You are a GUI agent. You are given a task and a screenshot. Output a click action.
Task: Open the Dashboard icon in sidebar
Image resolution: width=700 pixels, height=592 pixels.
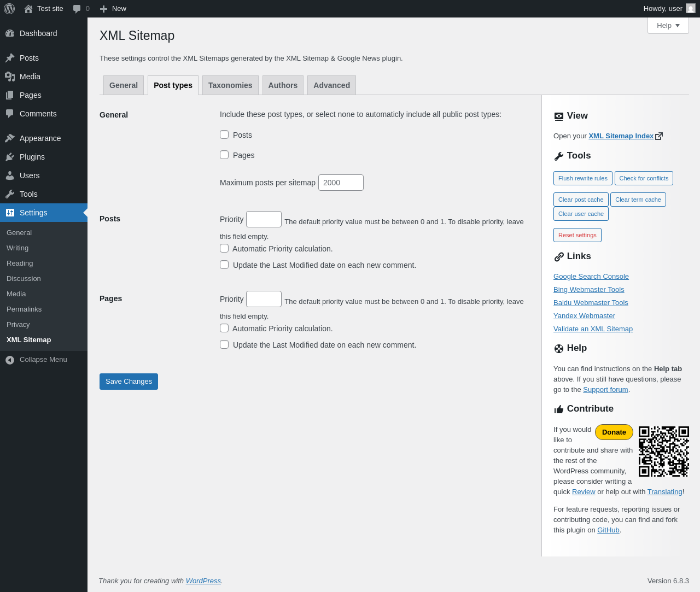[10, 33]
